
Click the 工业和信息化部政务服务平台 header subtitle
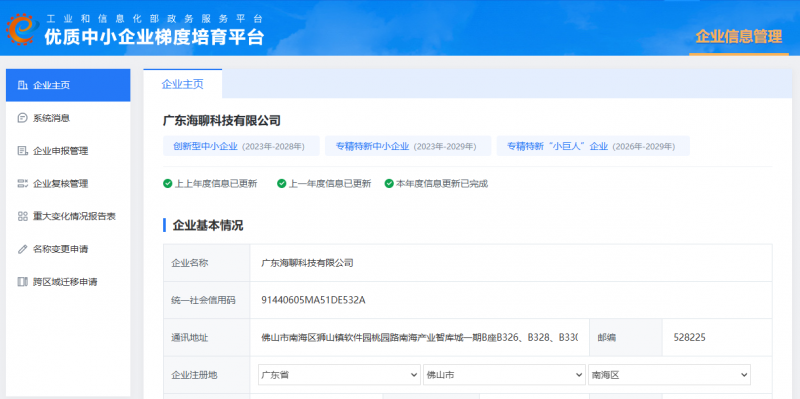pos(155,19)
